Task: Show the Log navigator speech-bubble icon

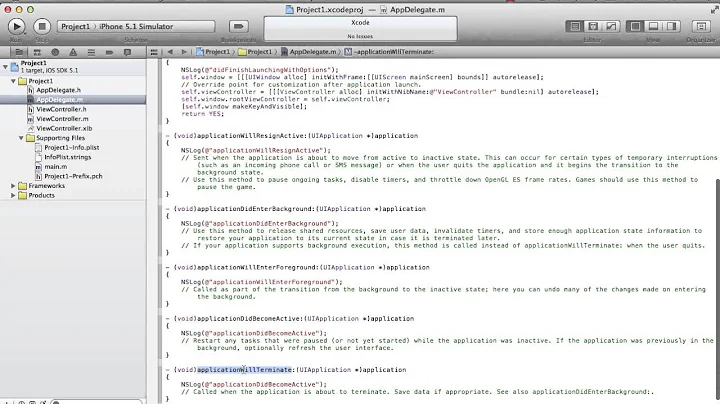Action: pos(127,52)
